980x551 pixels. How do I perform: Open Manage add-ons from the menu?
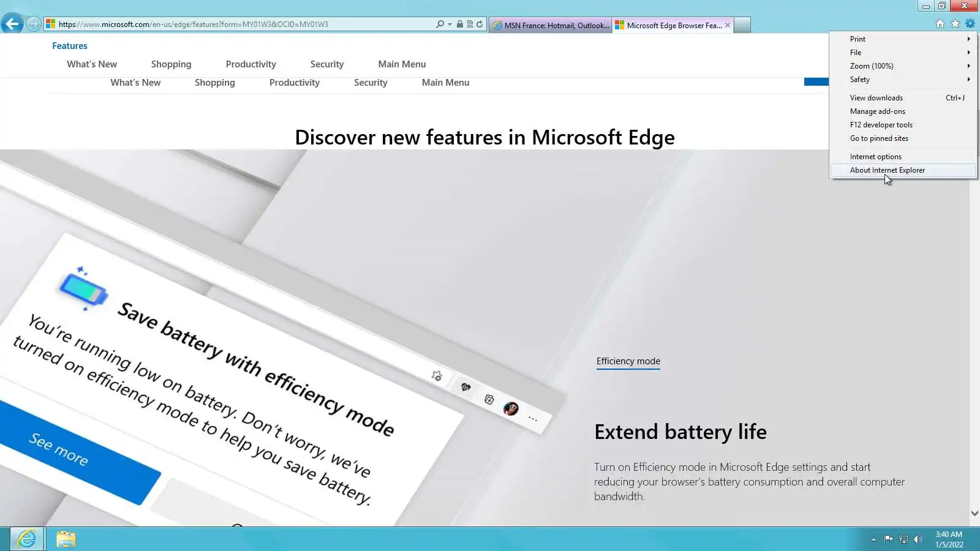(903, 111)
